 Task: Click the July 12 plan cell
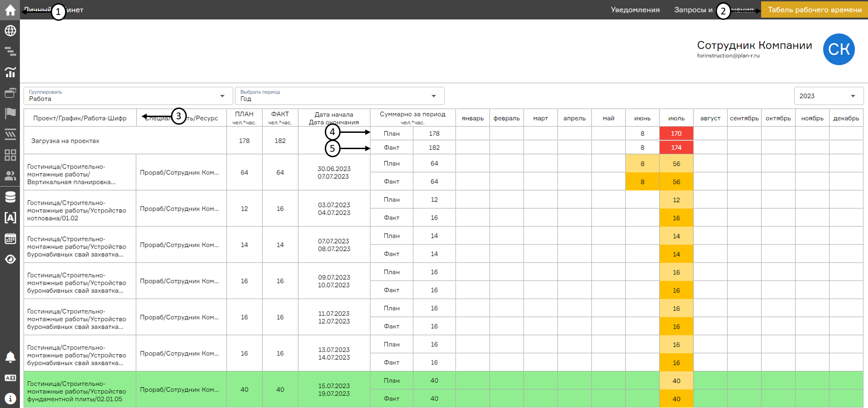click(x=676, y=200)
